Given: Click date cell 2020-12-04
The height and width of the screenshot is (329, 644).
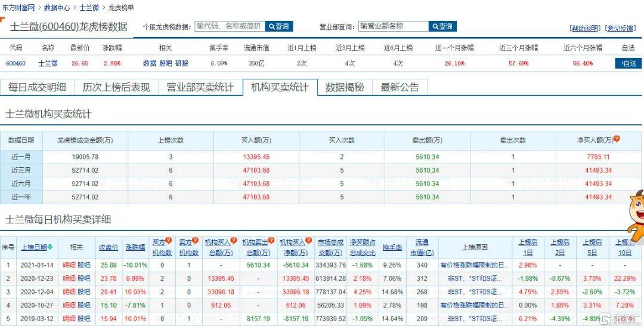Looking at the screenshot, I should [x=37, y=292].
